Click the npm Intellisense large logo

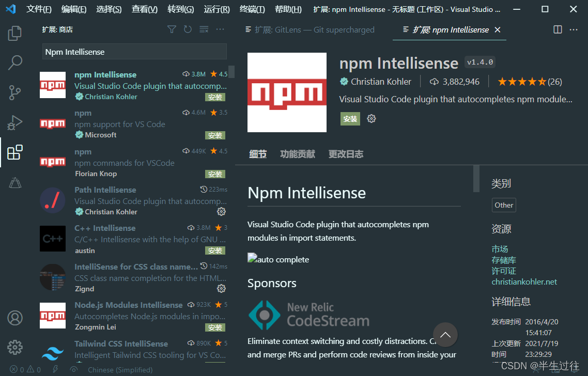[x=287, y=92]
